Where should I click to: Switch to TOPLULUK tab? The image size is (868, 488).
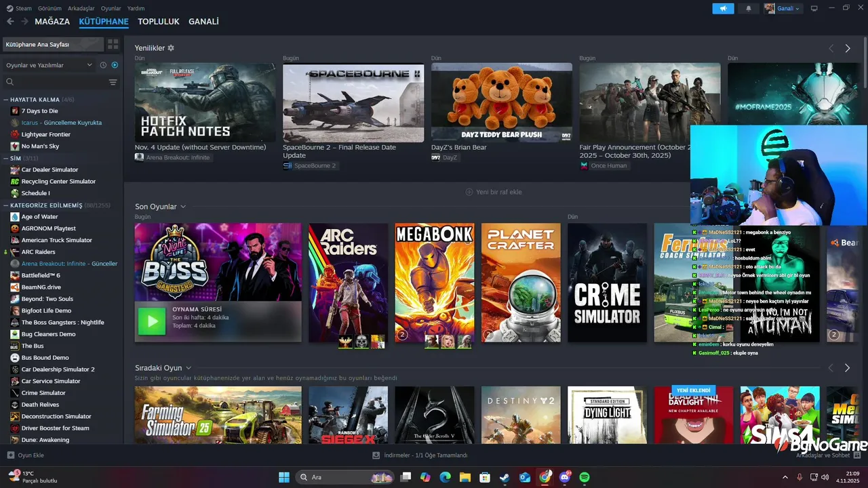coord(159,22)
